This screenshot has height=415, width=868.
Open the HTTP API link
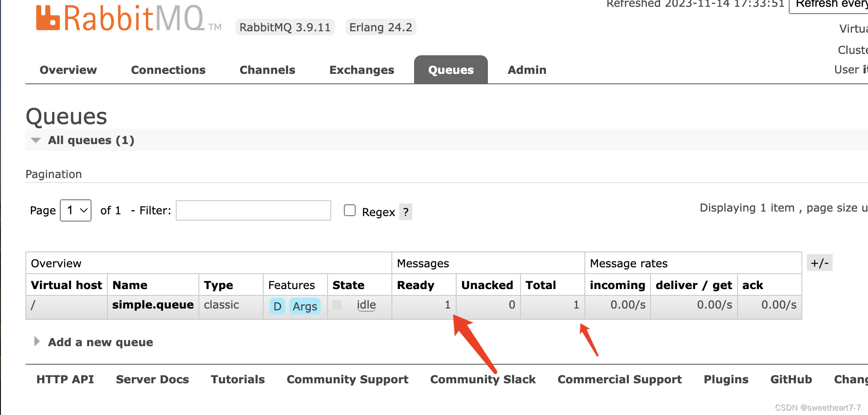click(x=65, y=379)
